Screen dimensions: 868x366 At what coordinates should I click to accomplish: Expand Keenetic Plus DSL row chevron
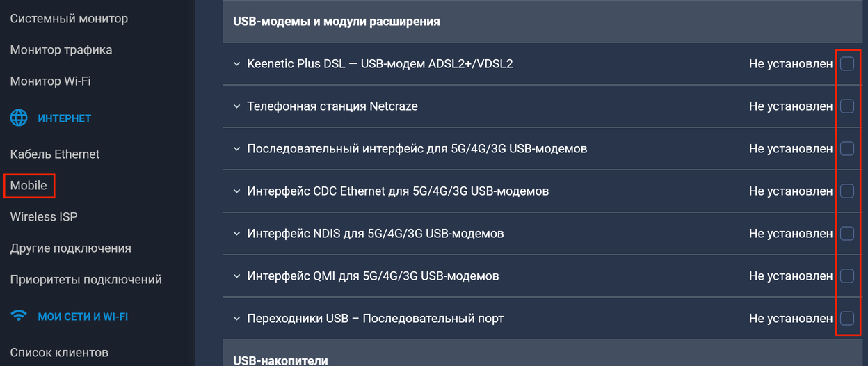point(236,64)
